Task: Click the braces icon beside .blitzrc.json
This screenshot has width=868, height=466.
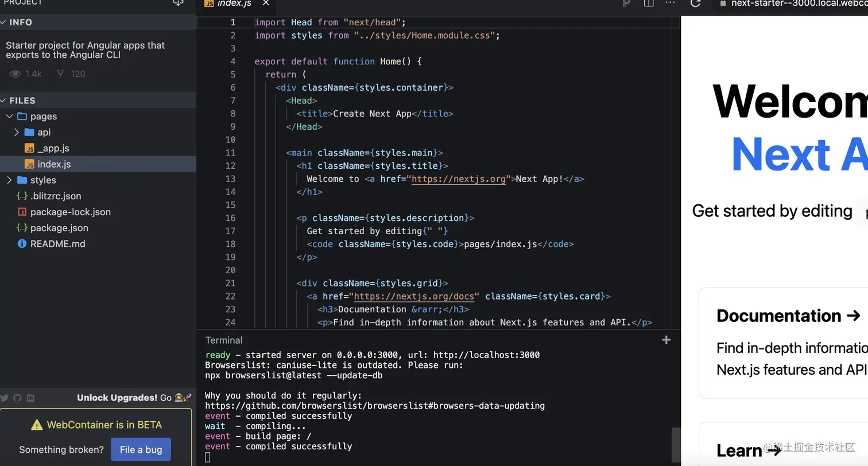Action: tap(22, 196)
